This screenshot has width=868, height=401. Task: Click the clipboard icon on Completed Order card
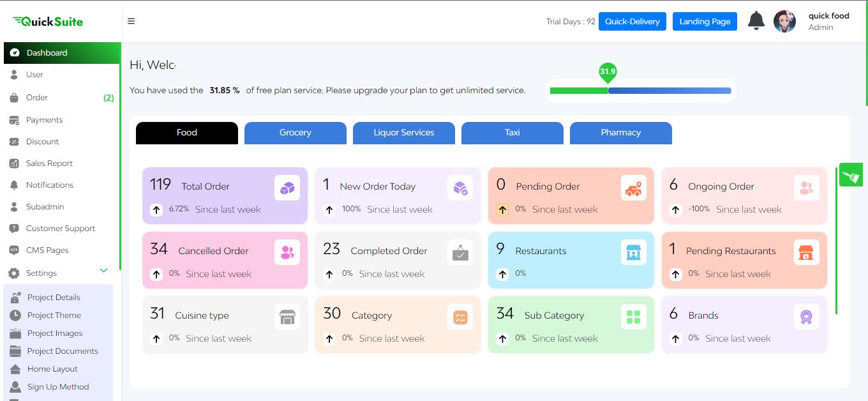(x=460, y=252)
